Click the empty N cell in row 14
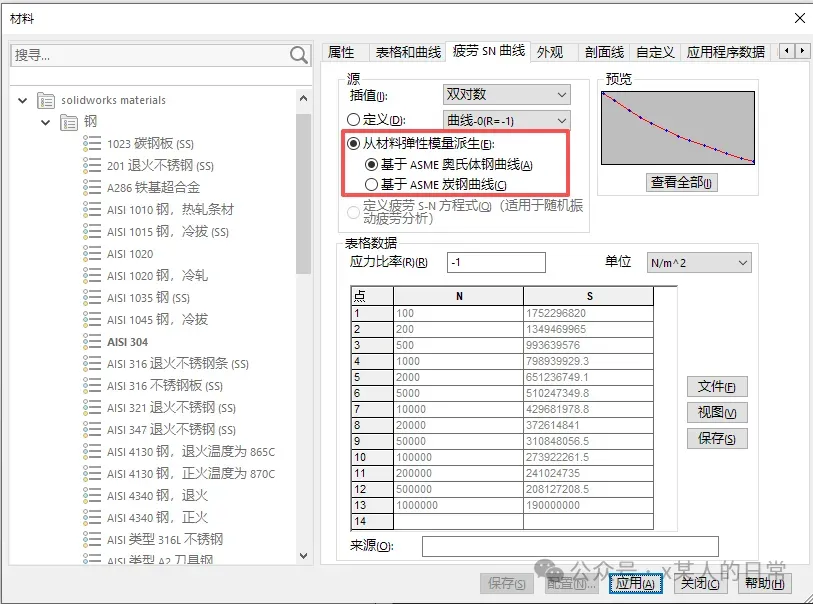813x604 pixels. [x=458, y=521]
